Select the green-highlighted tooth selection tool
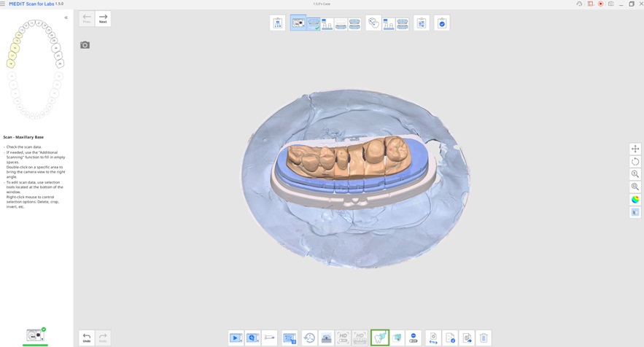Image resolution: width=644 pixels, height=347 pixels. 379,338
